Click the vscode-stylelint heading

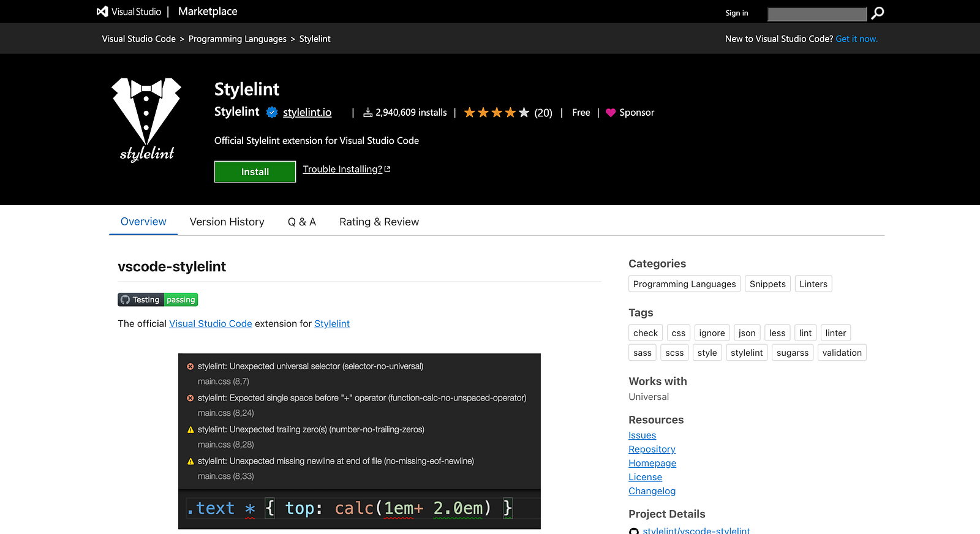[x=172, y=266]
